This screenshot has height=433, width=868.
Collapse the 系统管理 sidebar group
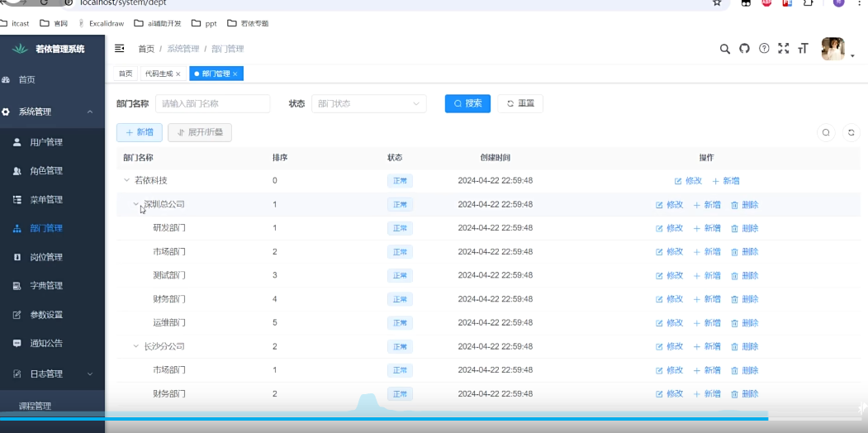(x=52, y=112)
